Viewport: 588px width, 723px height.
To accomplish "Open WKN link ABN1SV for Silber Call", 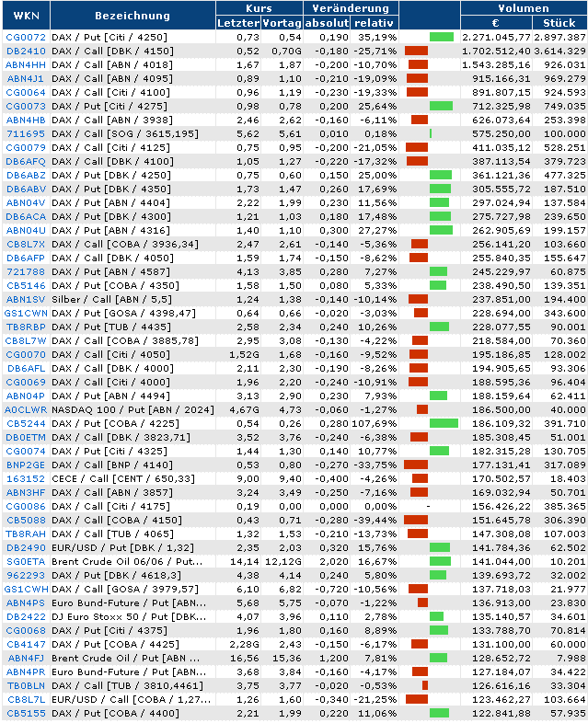I will pyautogui.click(x=26, y=300).
